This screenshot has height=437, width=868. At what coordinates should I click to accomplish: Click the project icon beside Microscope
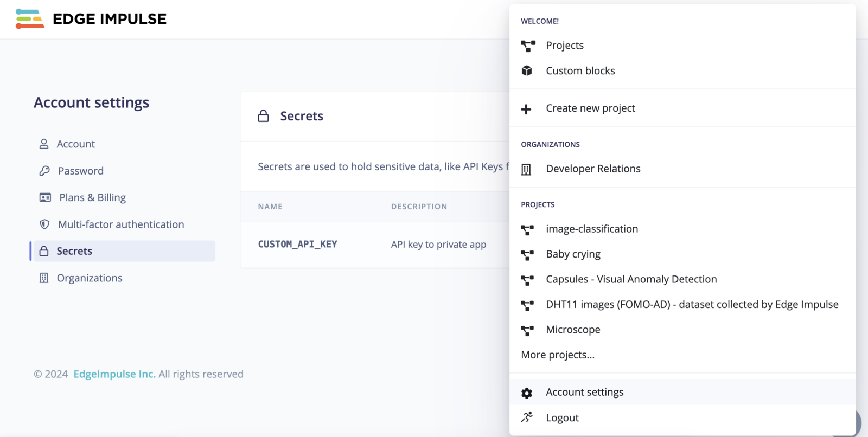527,330
